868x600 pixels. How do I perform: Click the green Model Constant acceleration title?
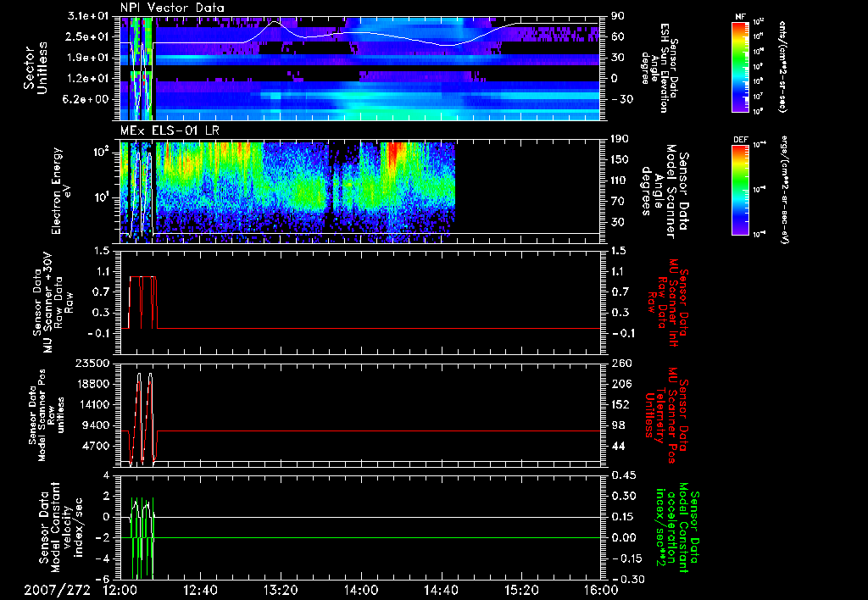point(678,527)
